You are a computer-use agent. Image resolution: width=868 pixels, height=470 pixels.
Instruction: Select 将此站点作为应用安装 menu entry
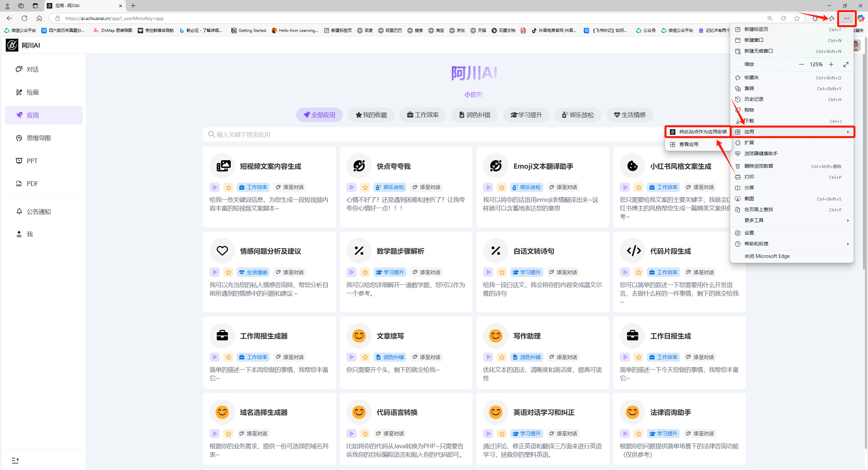click(698, 132)
